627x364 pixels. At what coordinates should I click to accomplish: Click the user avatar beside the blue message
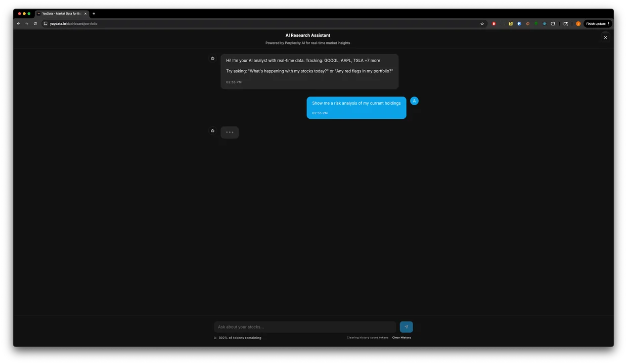414,101
